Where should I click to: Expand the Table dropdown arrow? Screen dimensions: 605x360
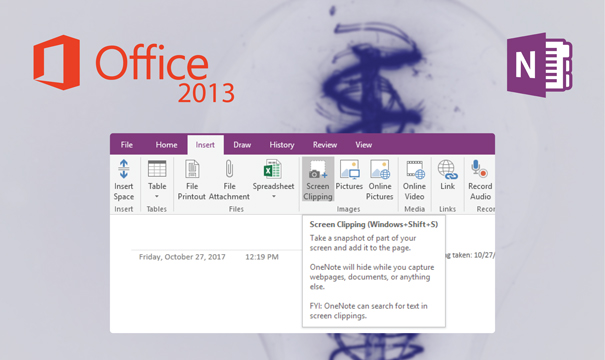[157, 196]
